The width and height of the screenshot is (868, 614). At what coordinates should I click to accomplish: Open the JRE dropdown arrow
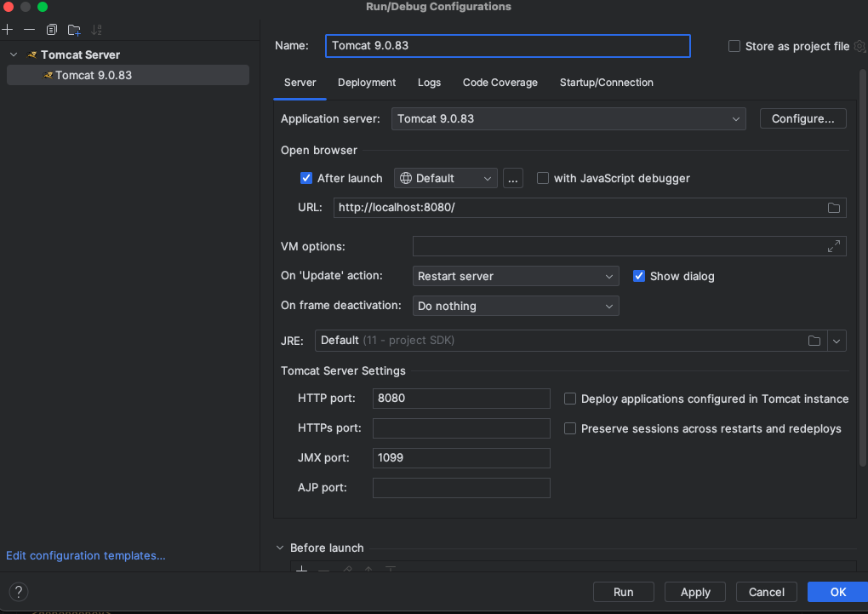837,341
